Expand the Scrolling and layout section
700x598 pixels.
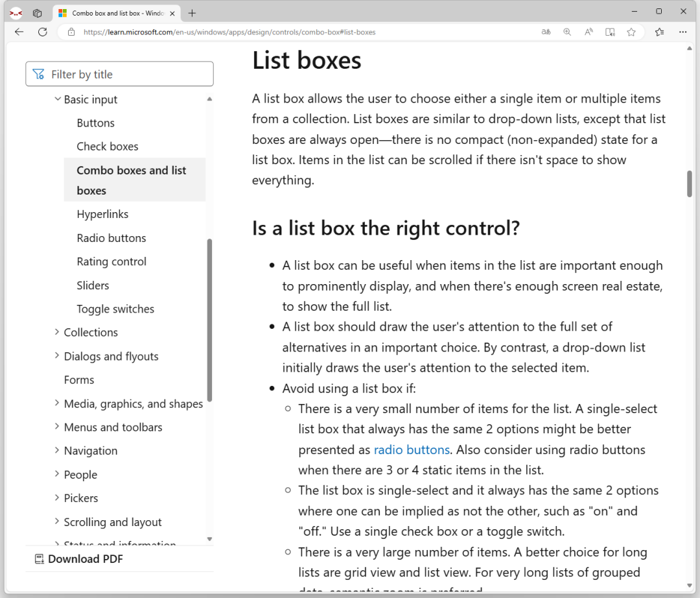click(57, 521)
